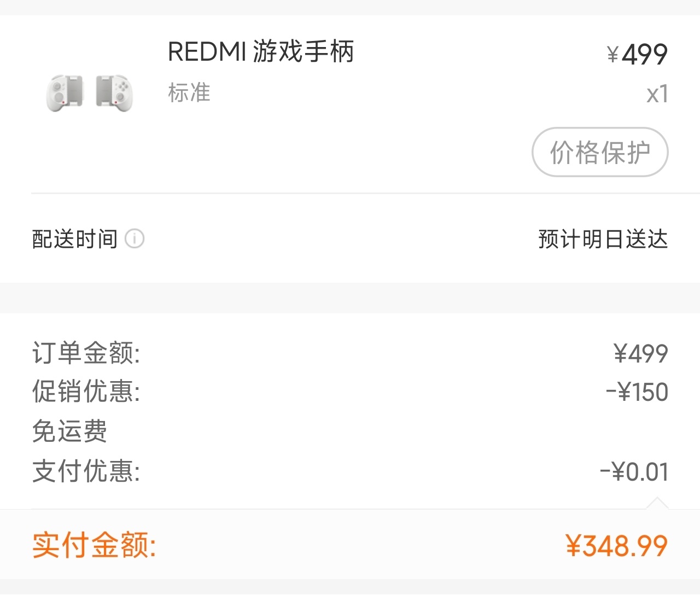This screenshot has width=700, height=613.
Task: Tap the 预计明日送达 delivery estimate
Action: (x=603, y=239)
